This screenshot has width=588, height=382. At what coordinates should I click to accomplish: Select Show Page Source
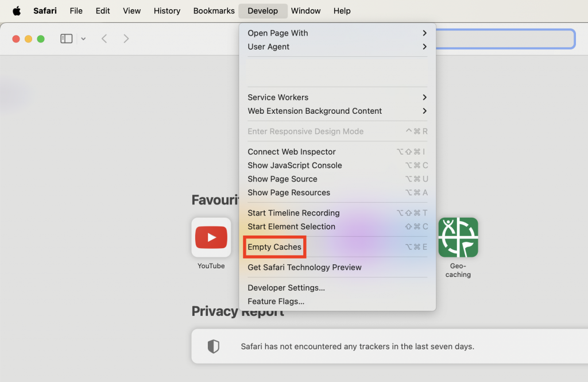[282, 179]
